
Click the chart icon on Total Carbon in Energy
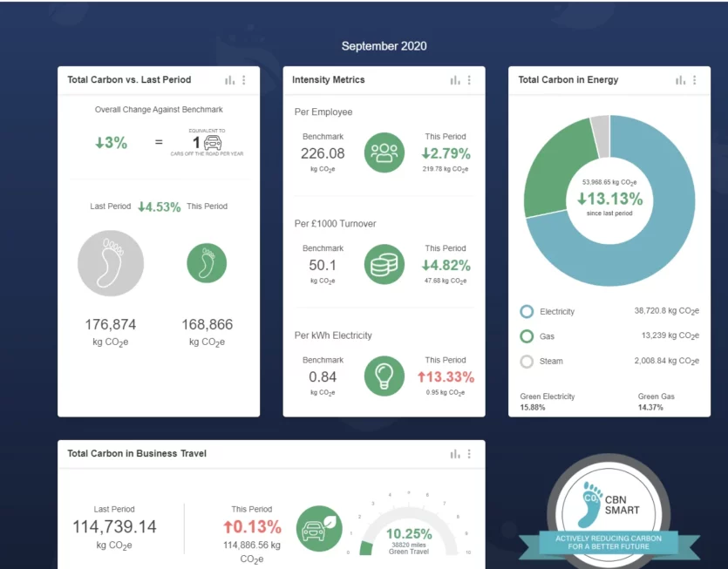click(x=680, y=80)
